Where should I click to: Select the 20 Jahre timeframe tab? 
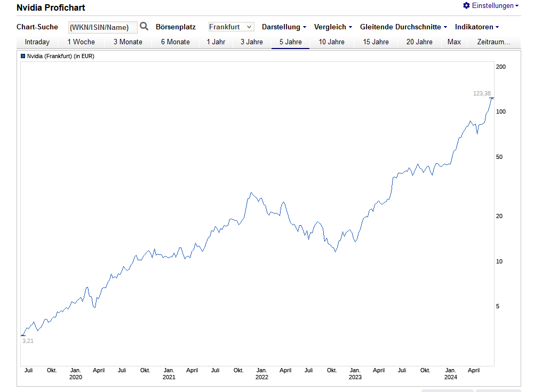click(x=419, y=42)
